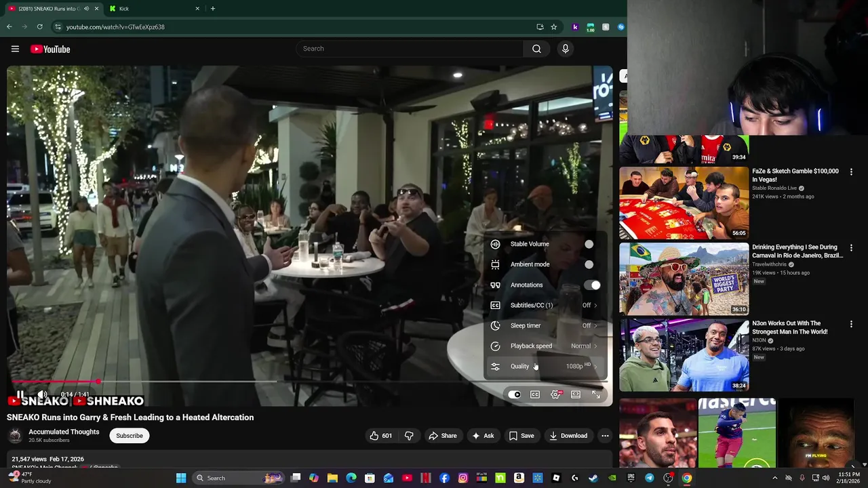Viewport: 868px width, 488px height.
Task: Open options menu for Drinking Everything video
Action: pyautogui.click(x=851, y=248)
